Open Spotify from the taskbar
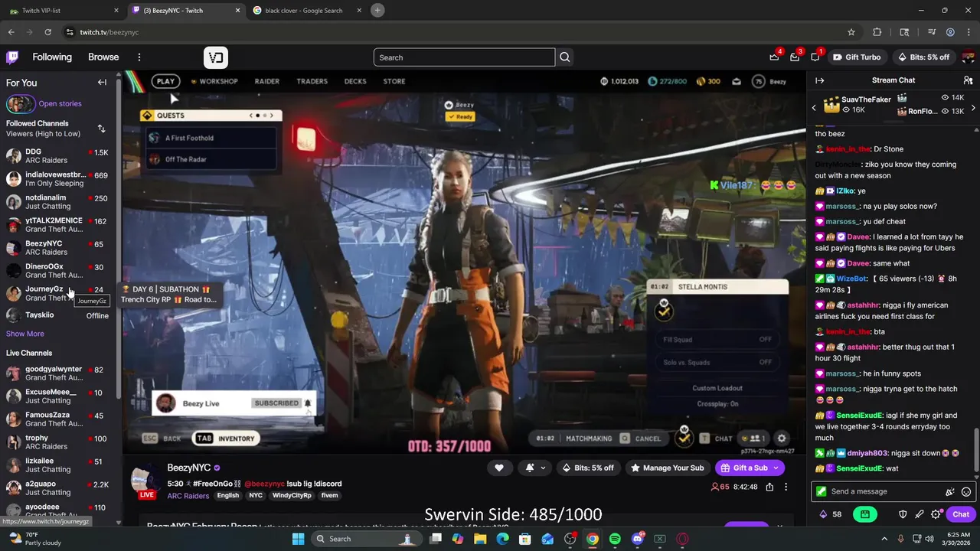The image size is (980, 551). pos(615,539)
